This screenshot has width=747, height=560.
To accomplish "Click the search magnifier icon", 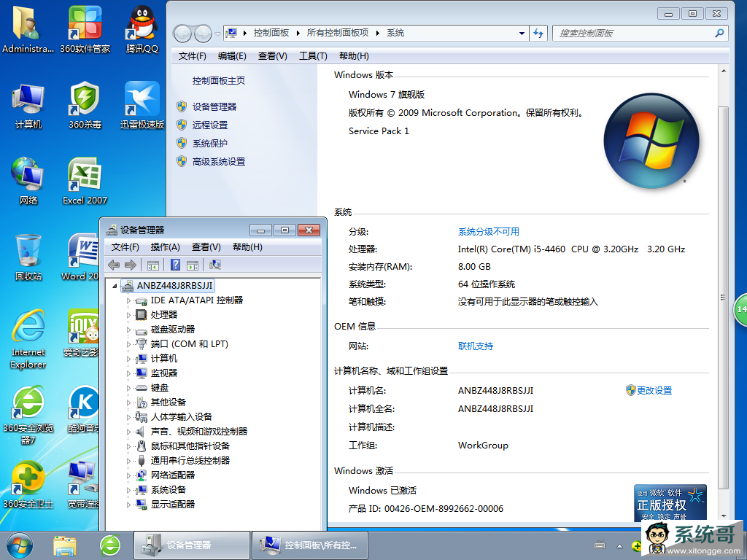I will tap(719, 33).
